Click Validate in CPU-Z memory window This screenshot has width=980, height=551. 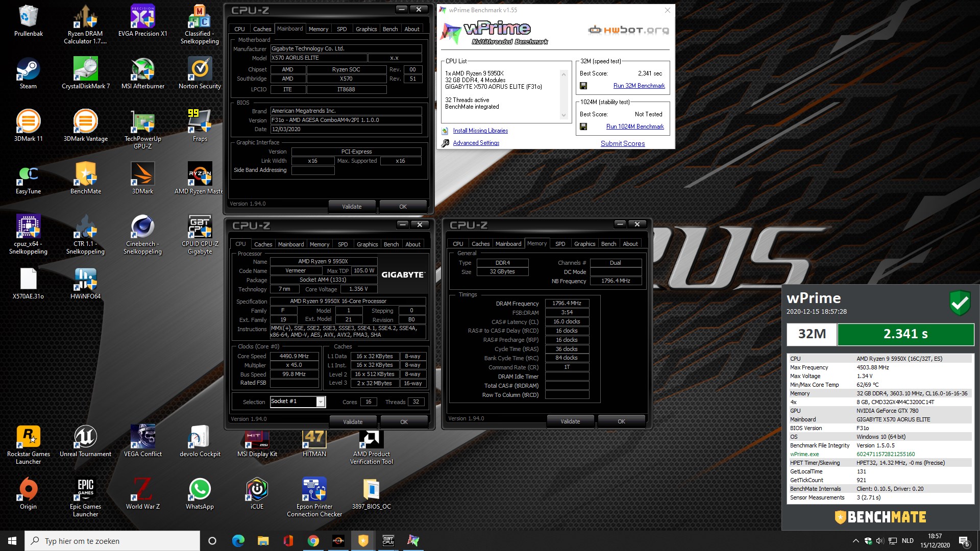(x=570, y=421)
